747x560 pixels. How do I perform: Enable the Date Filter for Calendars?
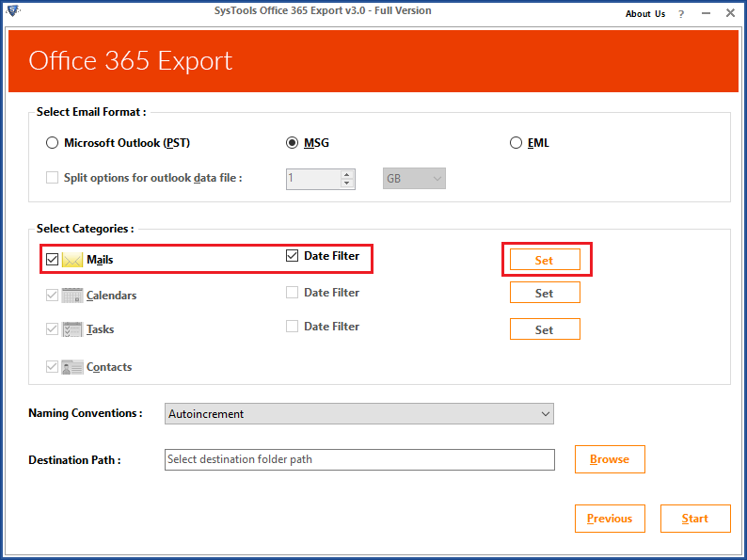point(292,292)
